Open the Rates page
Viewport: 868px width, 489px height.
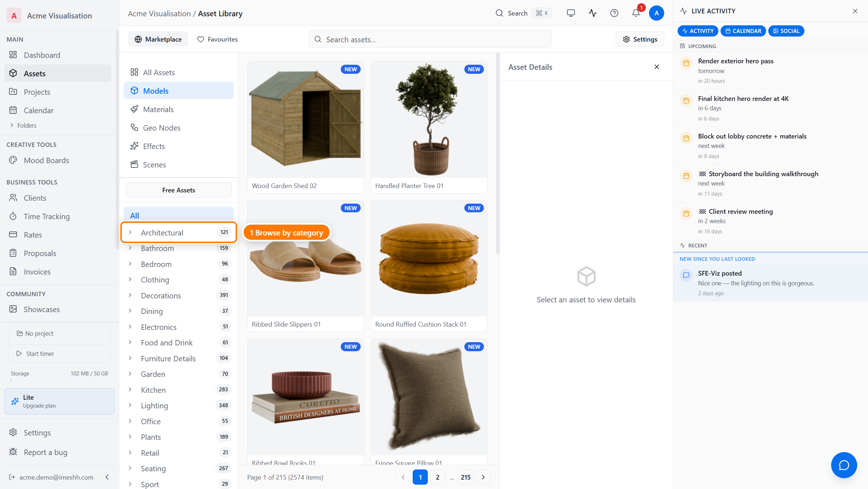coord(58,235)
